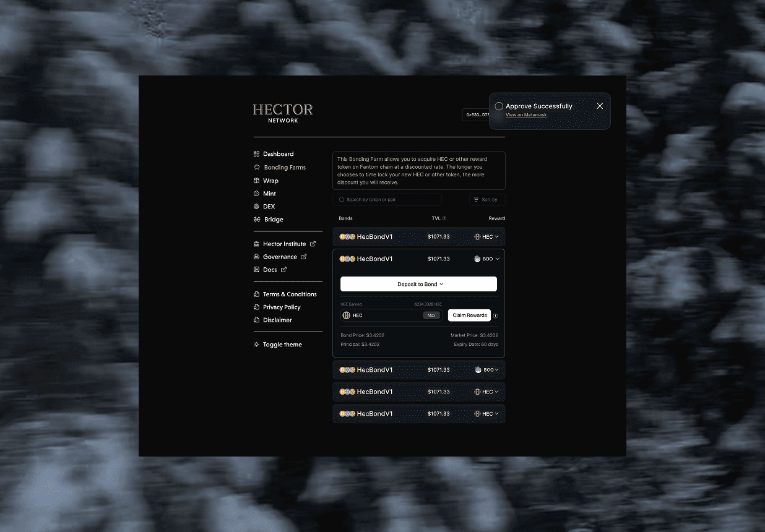Click icon left of Disclaimer
Viewport: 765px width, 532px height.
tap(257, 320)
